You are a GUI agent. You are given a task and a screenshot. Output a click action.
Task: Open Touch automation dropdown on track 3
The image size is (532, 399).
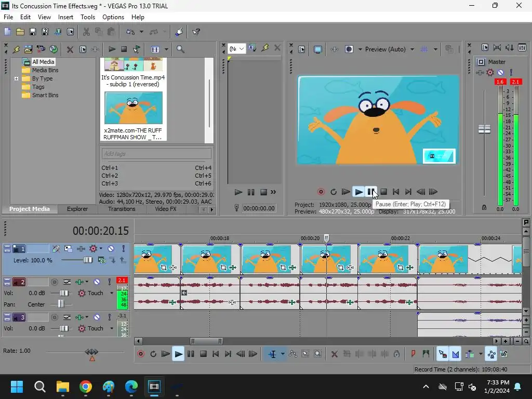(112, 328)
